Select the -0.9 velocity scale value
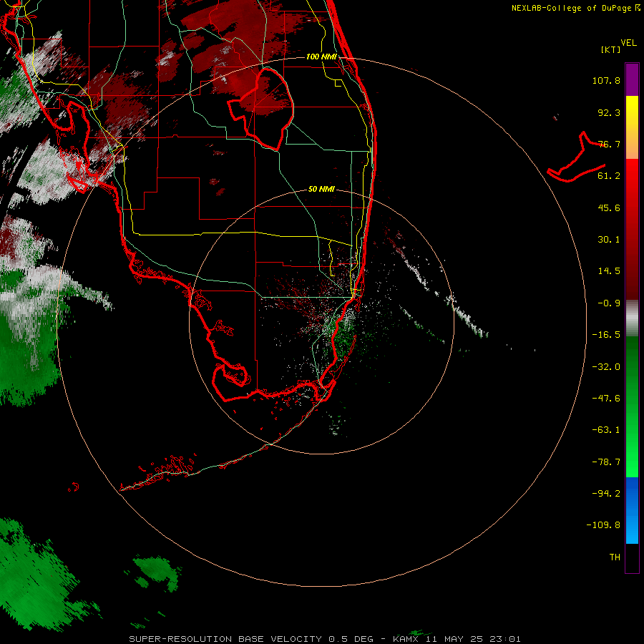Viewport: 644px width, 644px height. [x=609, y=303]
